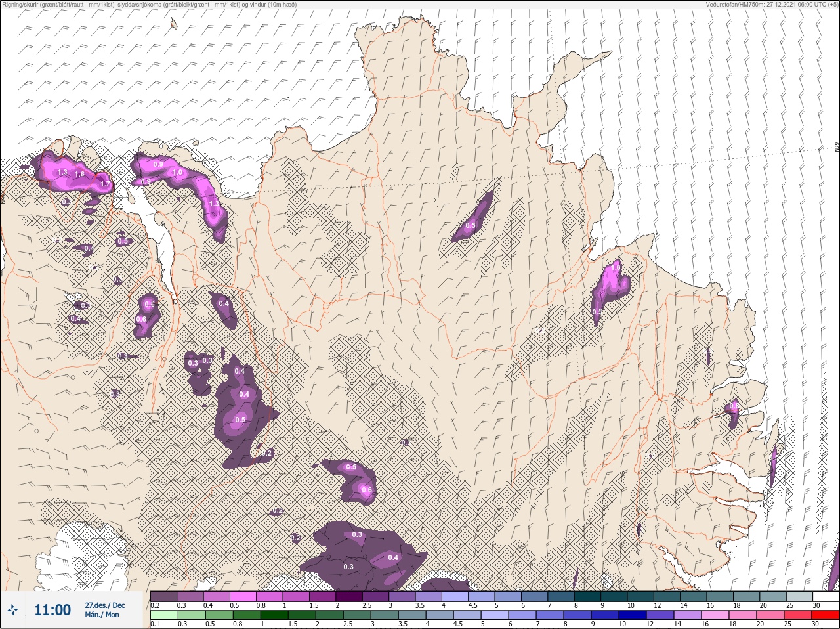Select the pale green 0.1 rain scale swatch

[163, 615]
